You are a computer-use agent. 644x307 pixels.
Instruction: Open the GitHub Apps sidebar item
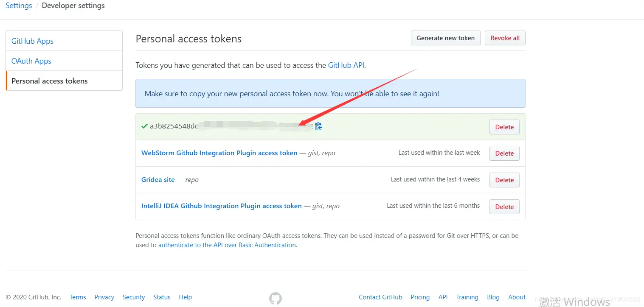coord(64,41)
